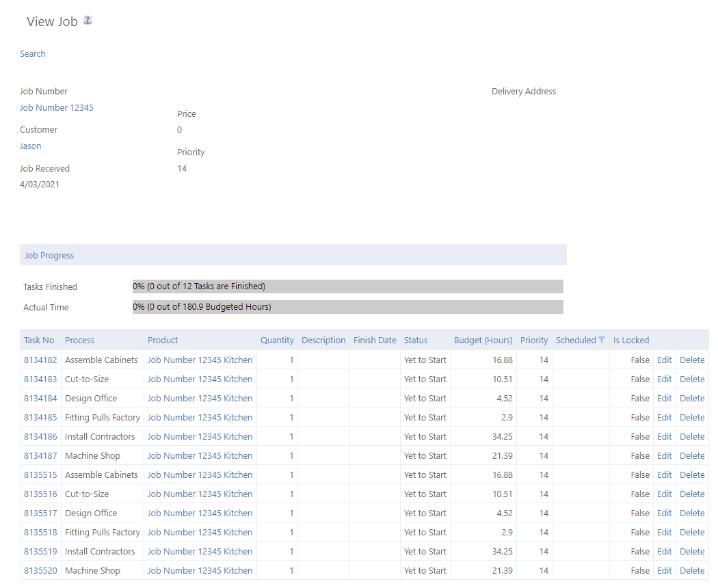Image resolution: width=718 pixels, height=588 pixels.
Task: Sort by the Budget (Hours) column header
Action: pos(483,340)
